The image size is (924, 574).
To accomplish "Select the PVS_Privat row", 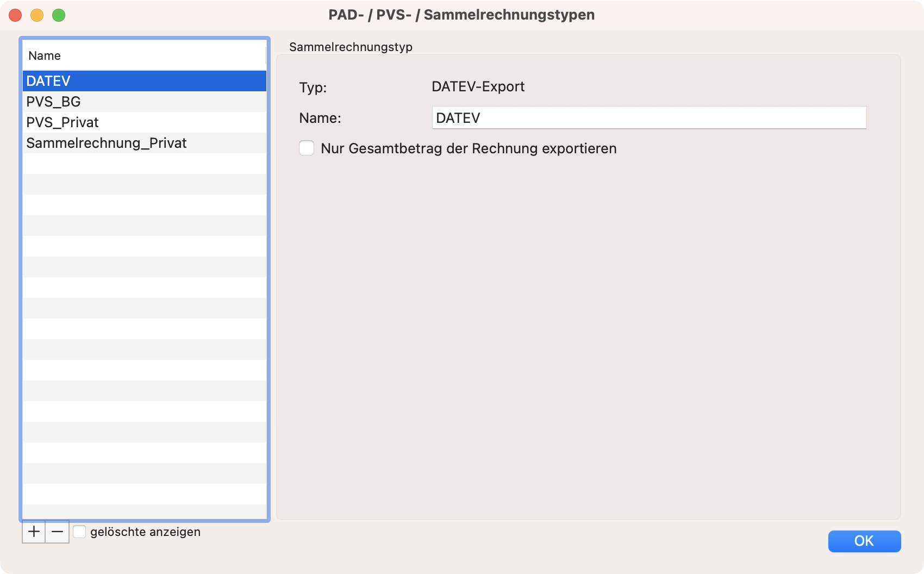I will click(x=145, y=122).
